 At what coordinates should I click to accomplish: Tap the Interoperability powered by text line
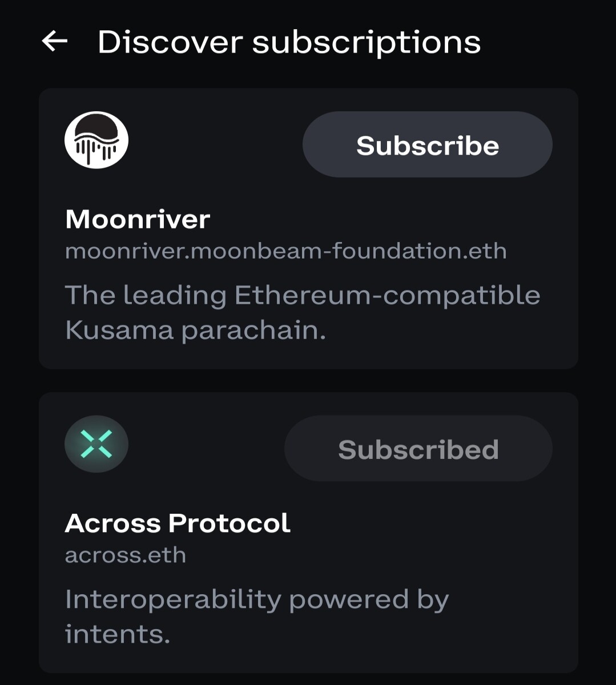click(x=257, y=600)
